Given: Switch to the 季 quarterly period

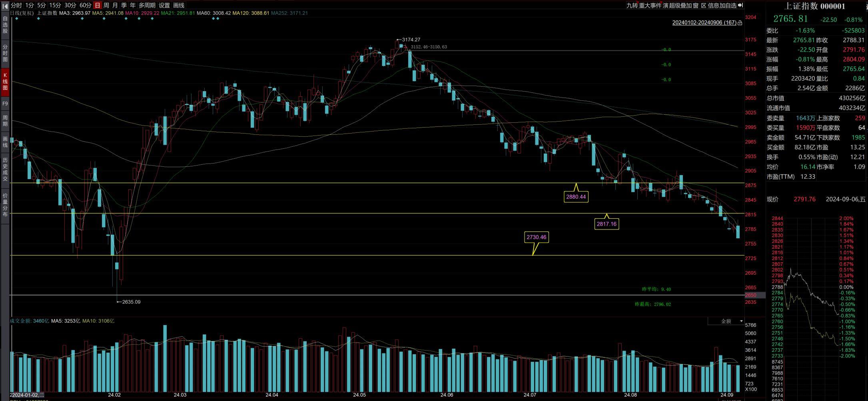Looking at the screenshot, I should click(x=124, y=5).
